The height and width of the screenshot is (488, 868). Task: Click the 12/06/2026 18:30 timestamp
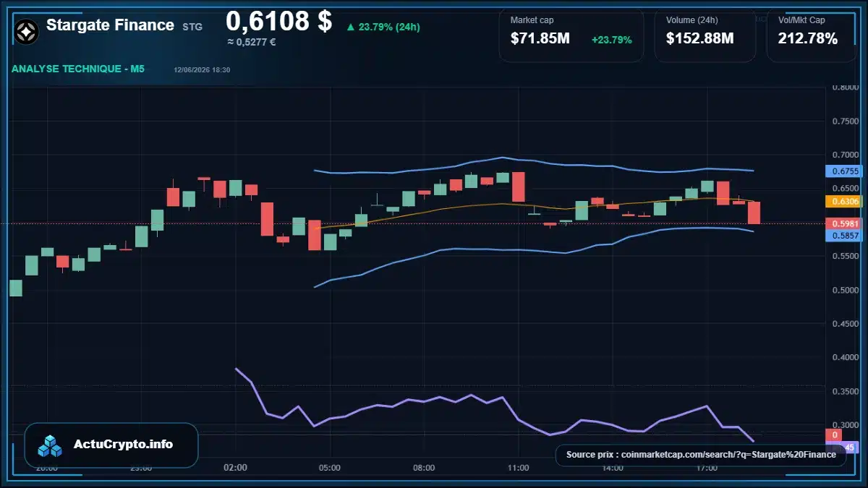tap(202, 70)
